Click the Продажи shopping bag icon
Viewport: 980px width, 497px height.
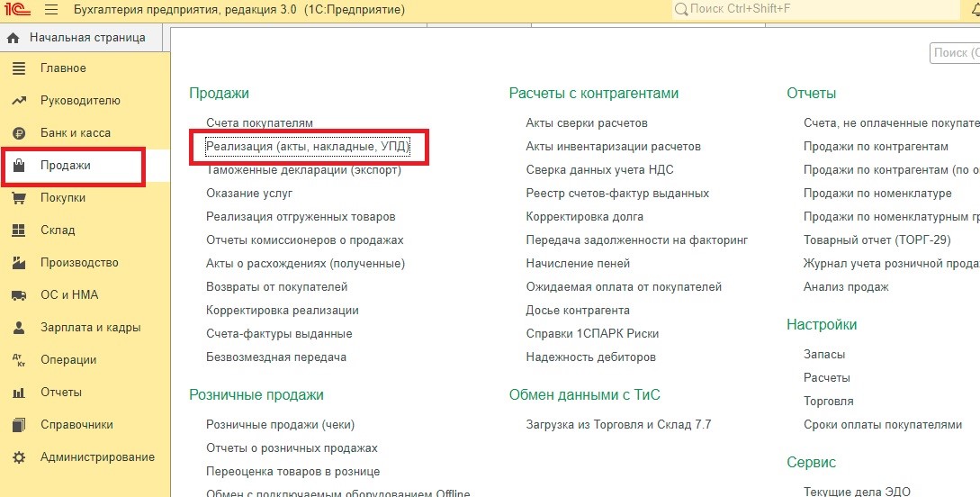point(20,166)
